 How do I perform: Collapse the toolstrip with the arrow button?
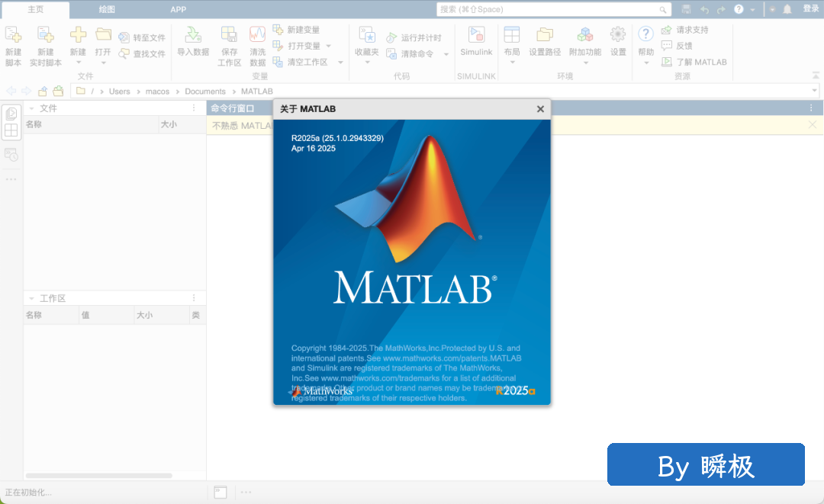(x=816, y=75)
